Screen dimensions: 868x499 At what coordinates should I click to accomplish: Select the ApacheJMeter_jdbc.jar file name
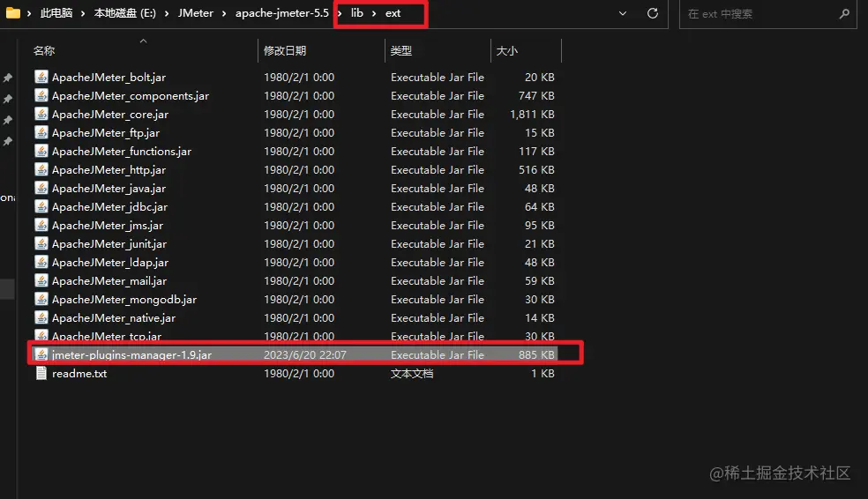point(109,206)
